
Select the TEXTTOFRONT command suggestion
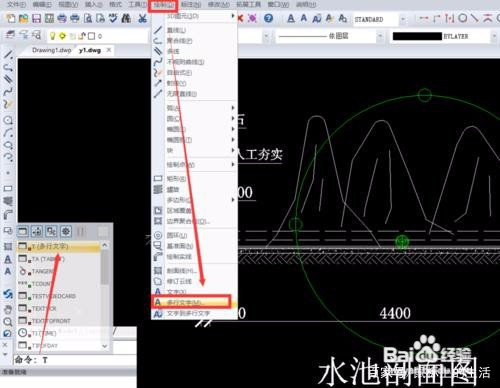click(x=59, y=321)
